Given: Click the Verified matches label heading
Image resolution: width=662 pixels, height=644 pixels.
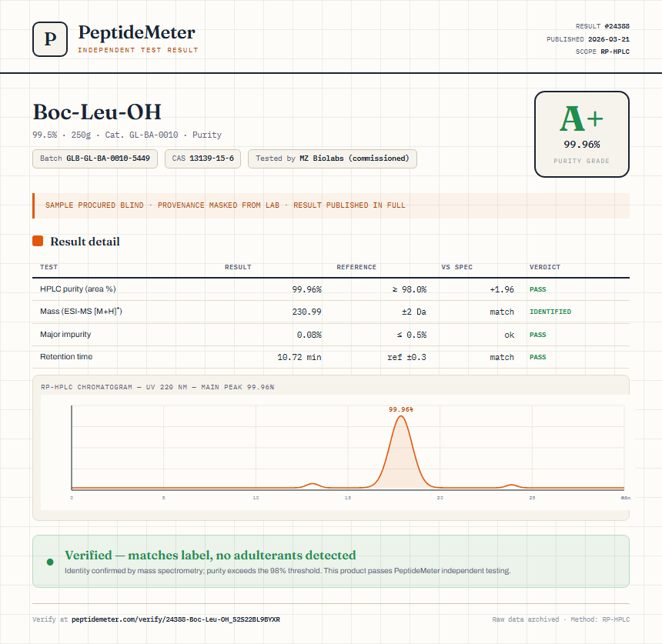Looking at the screenshot, I should (x=210, y=555).
